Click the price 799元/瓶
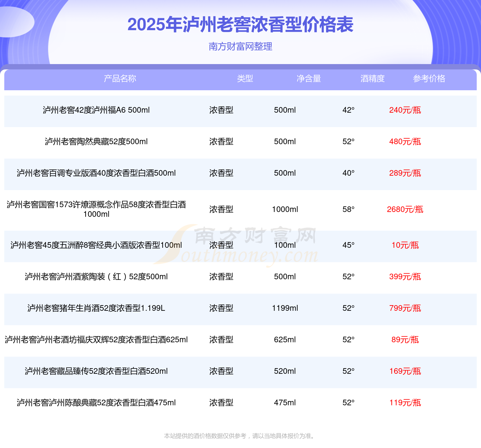Screen dimensions: 481x448 (x=405, y=308)
